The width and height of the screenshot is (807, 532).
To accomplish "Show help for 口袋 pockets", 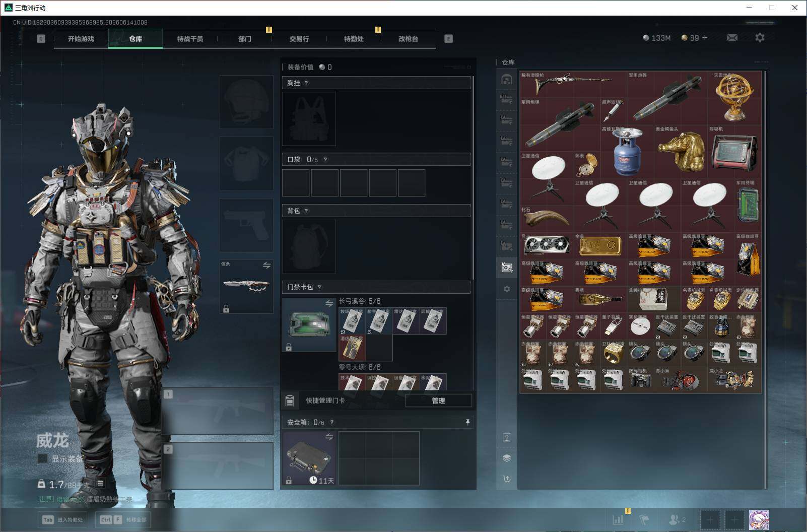I will click(x=325, y=160).
